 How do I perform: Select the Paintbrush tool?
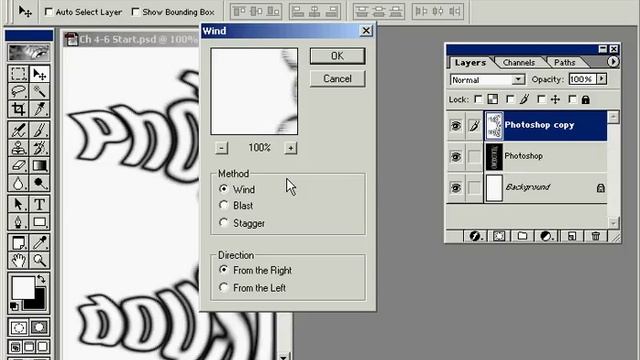(40, 130)
